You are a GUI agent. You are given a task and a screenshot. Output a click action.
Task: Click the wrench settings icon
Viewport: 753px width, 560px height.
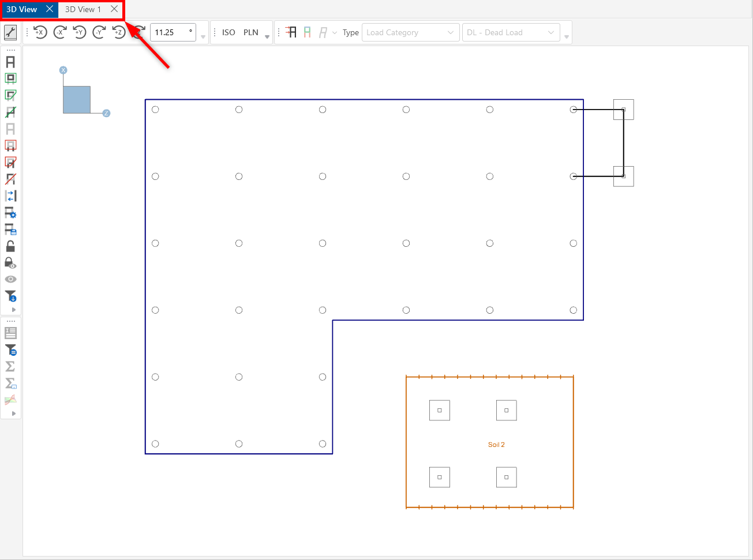pos(10,32)
